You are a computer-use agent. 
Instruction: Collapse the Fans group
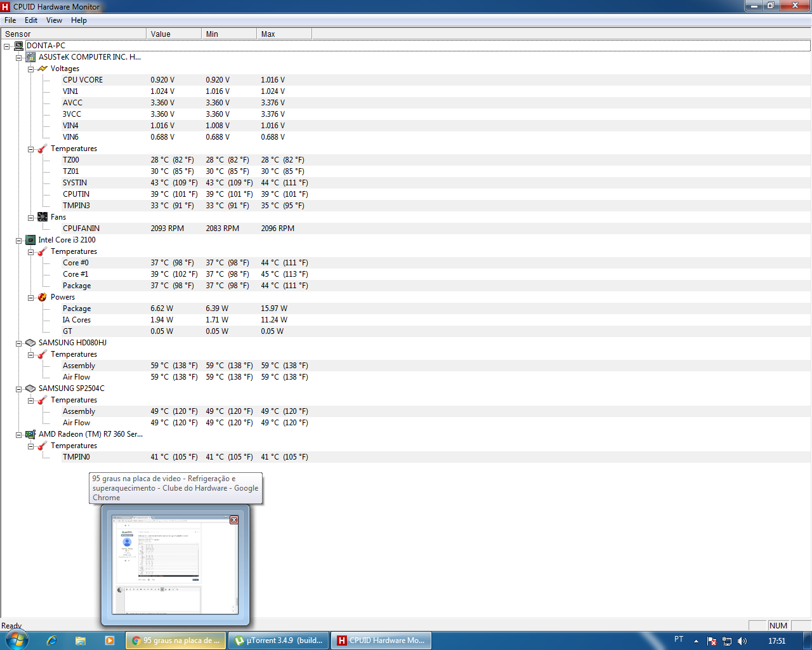(30, 218)
